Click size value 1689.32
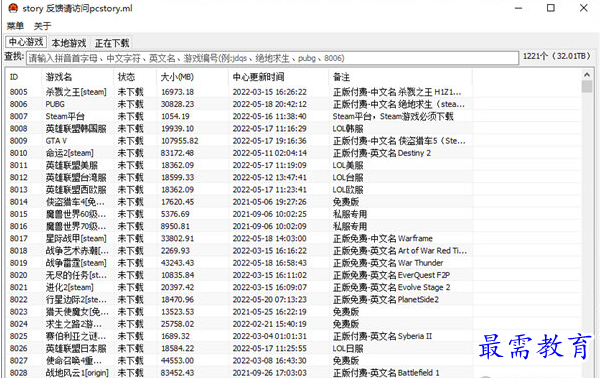This screenshot has width=600, height=378. [x=175, y=336]
